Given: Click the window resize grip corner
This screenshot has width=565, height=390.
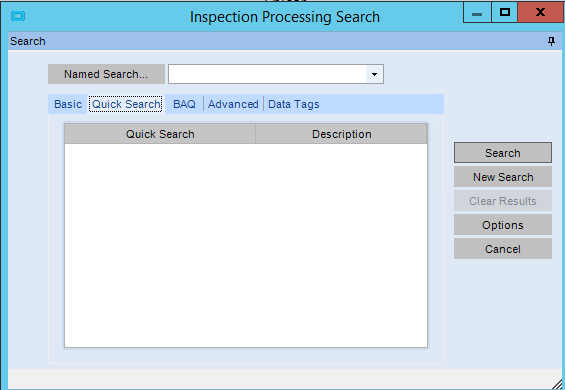Looking at the screenshot, I should click(558, 384).
